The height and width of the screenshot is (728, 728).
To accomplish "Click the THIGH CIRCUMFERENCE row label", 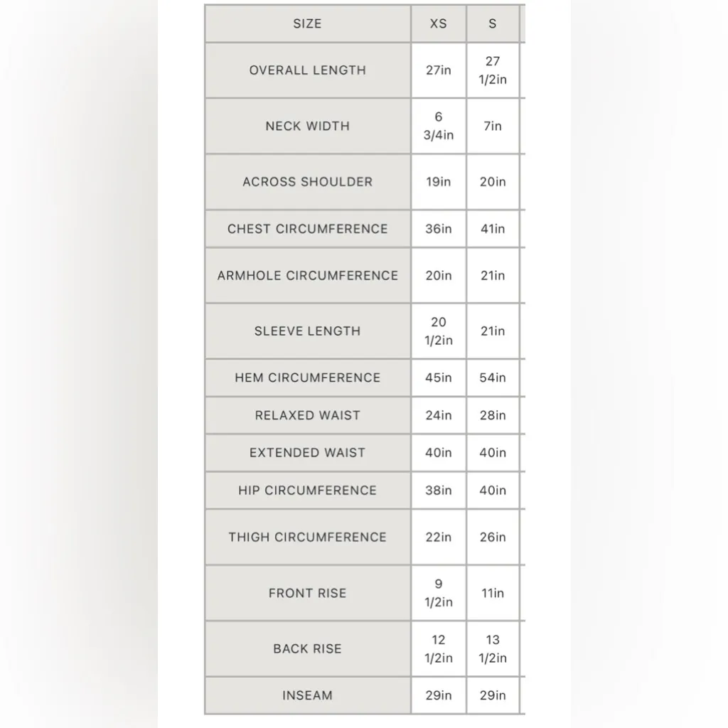I will click(x=307, y=537).
